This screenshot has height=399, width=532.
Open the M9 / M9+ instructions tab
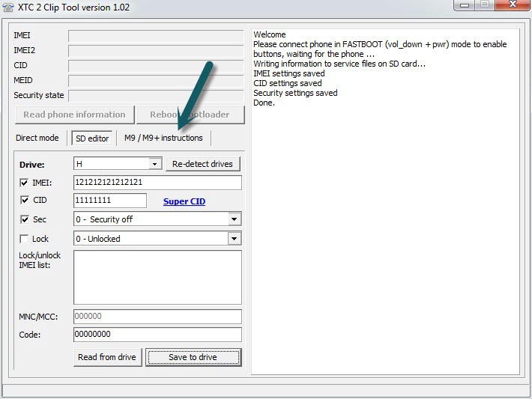click(x=163, y=138)
